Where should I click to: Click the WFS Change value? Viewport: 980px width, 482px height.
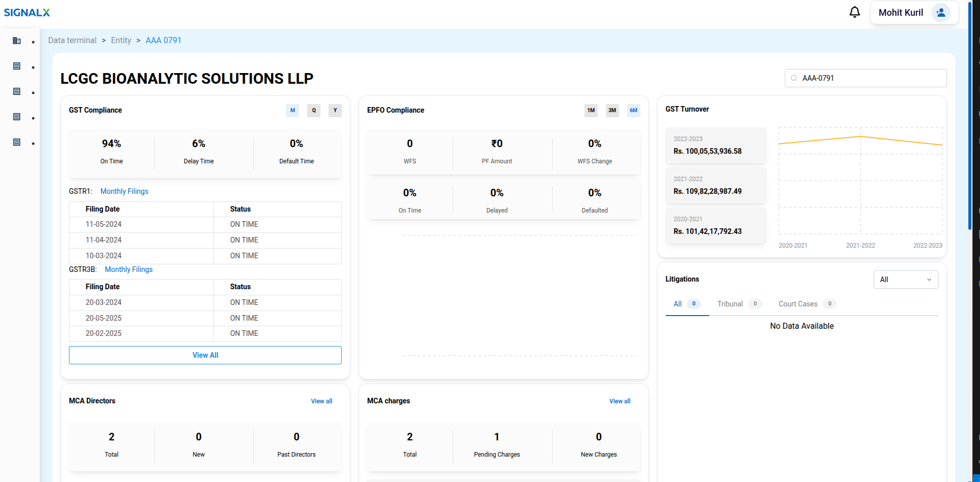click(595, 144)
